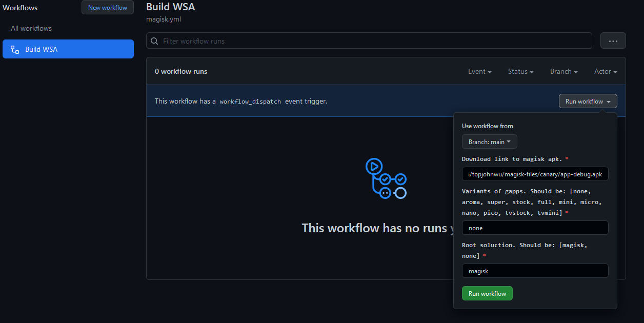
Task: Click the root solution field containing magisk
Action: pos(535,271)
